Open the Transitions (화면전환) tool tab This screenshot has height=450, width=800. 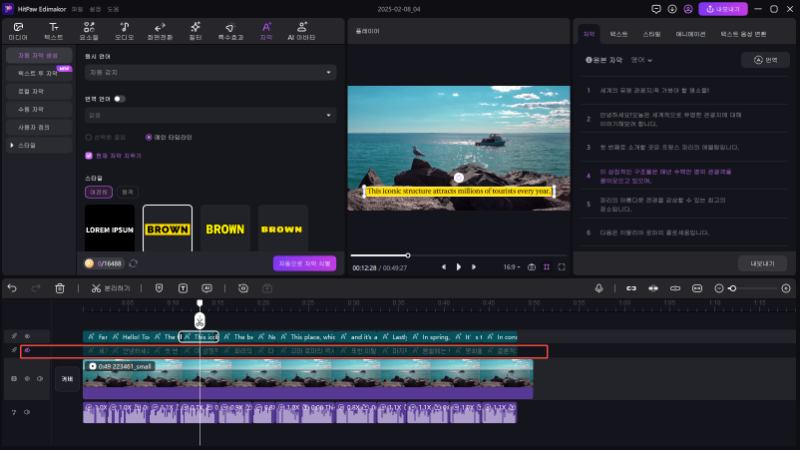(159, 30)
